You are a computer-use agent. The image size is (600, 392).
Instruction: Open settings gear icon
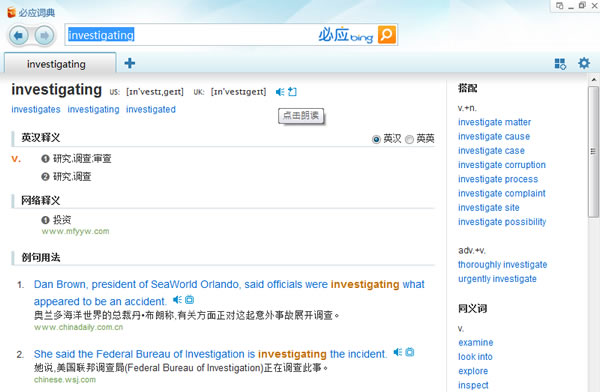coord(584,63)
